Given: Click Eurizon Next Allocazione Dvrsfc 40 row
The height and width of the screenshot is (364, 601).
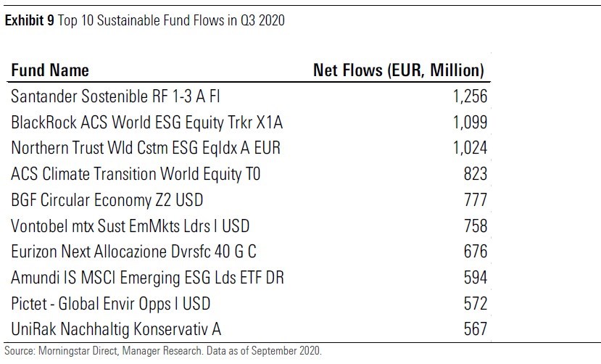Looking at the screenshot, I should click(133, 252).
